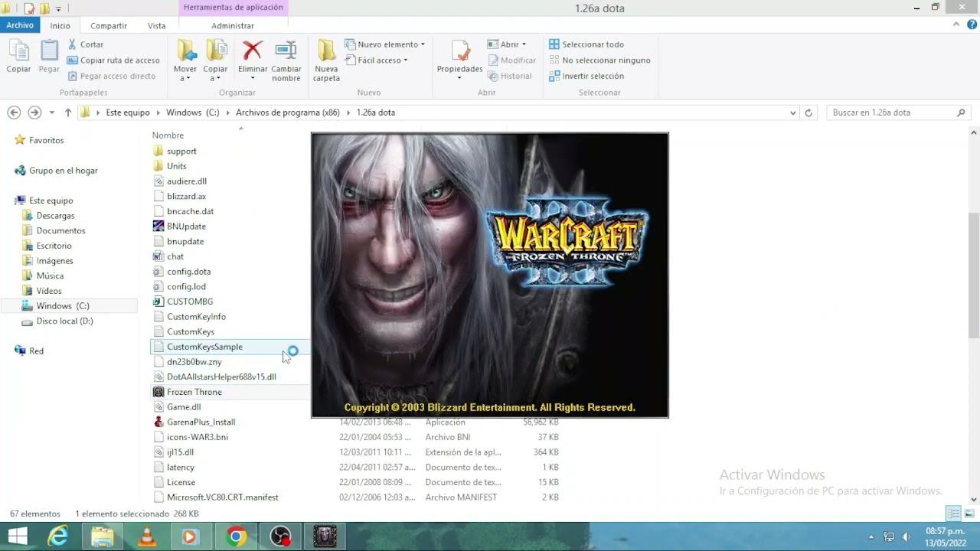Open the Start button on taskbar

point(17,536)
